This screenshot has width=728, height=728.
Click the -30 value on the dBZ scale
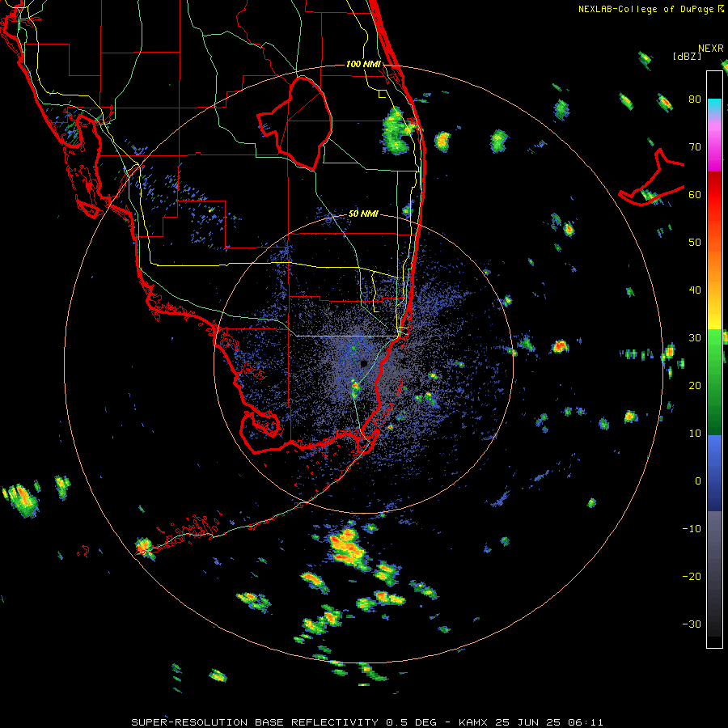tap(692, 624)
